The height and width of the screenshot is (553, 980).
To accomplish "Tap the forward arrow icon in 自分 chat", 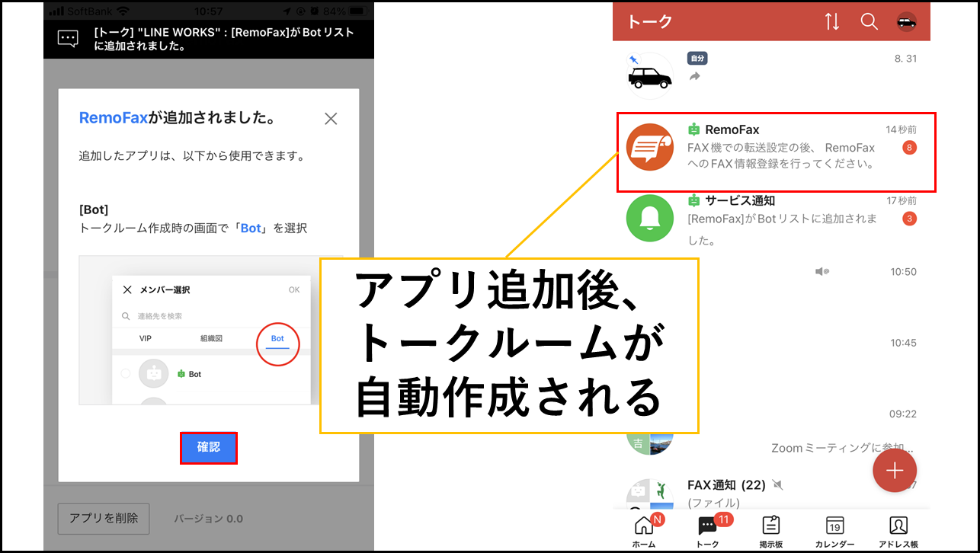I will tap(694, 77).
